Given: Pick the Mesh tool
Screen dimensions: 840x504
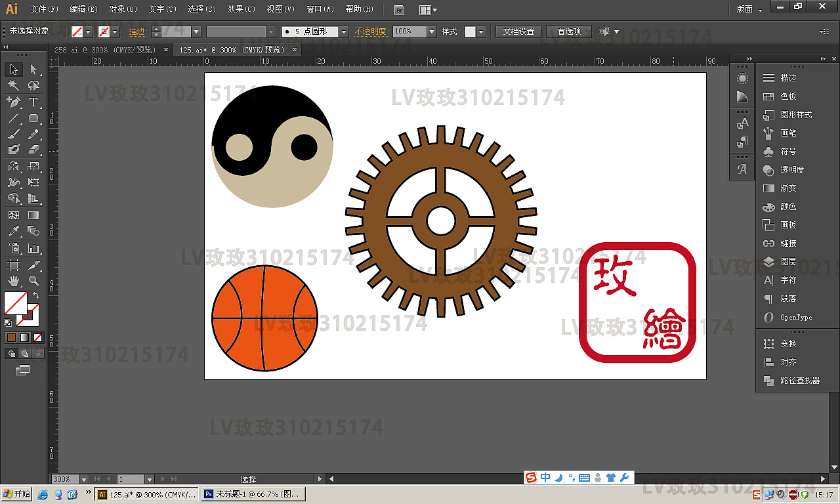Looking at the screenshot, I should [x=14, y=215].
